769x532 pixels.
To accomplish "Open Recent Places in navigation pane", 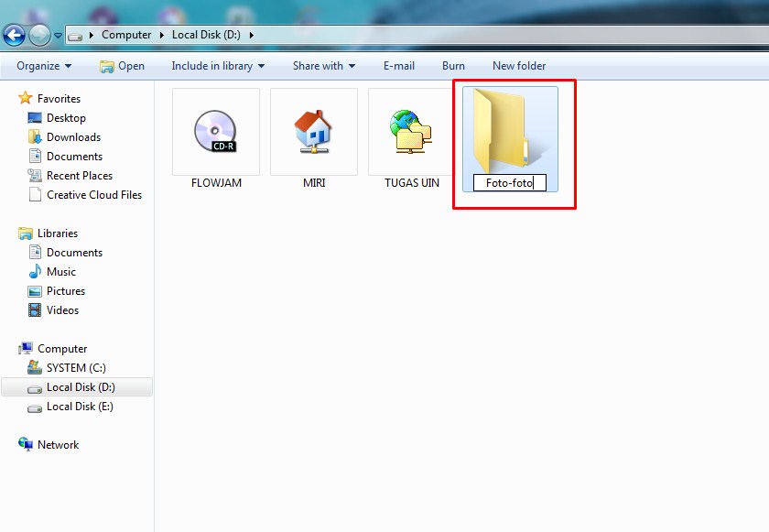I will 80,176.
